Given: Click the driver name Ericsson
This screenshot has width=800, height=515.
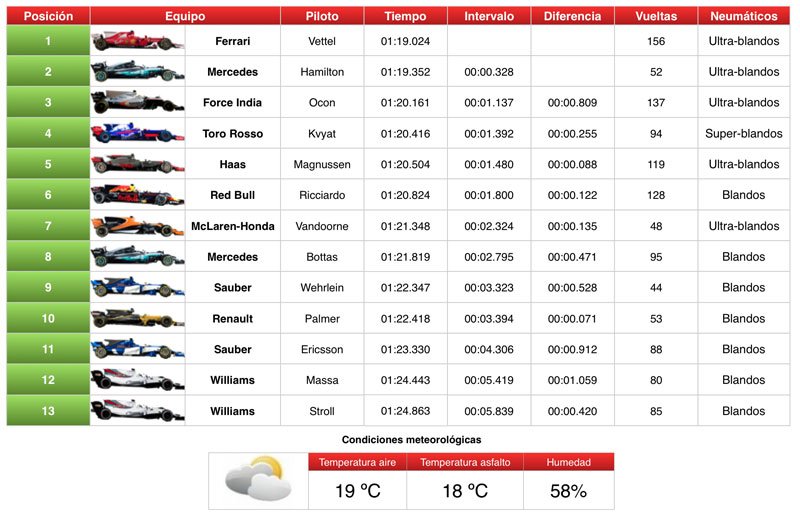Looking at the screenshot, I should pyautogui.click(x=322, y=349).
